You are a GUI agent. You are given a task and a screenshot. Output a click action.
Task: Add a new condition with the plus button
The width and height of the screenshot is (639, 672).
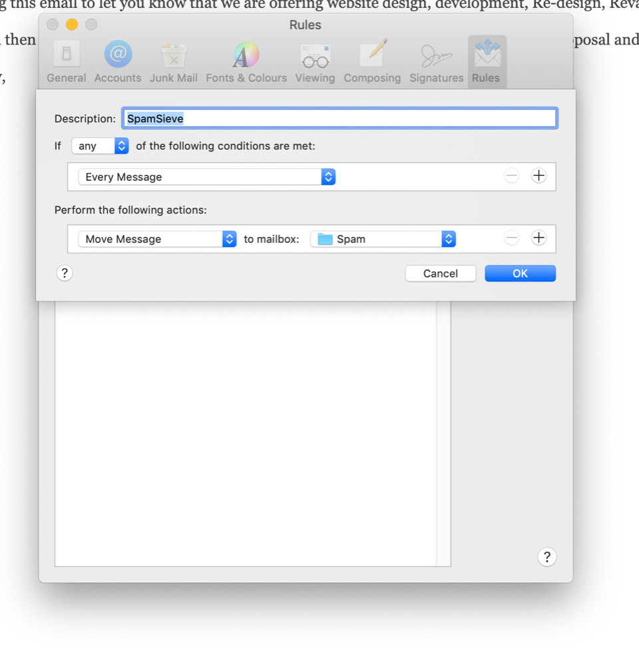538,176
